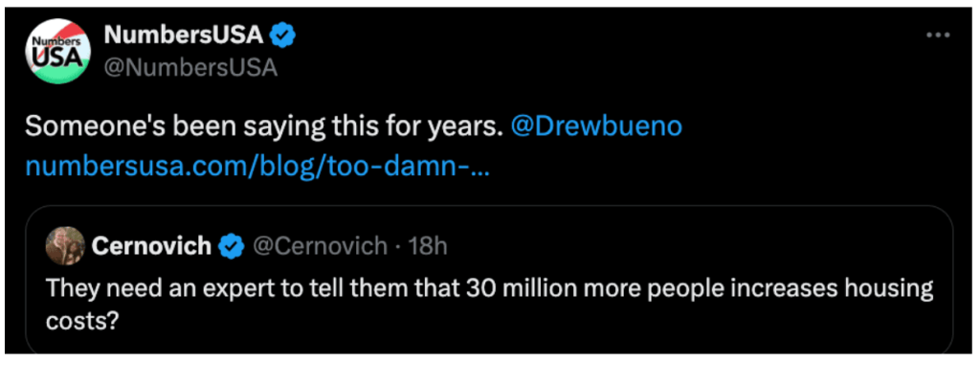Open the NumbersUSA display name
The image size is (980, 365).
click(x=183, y=36)
